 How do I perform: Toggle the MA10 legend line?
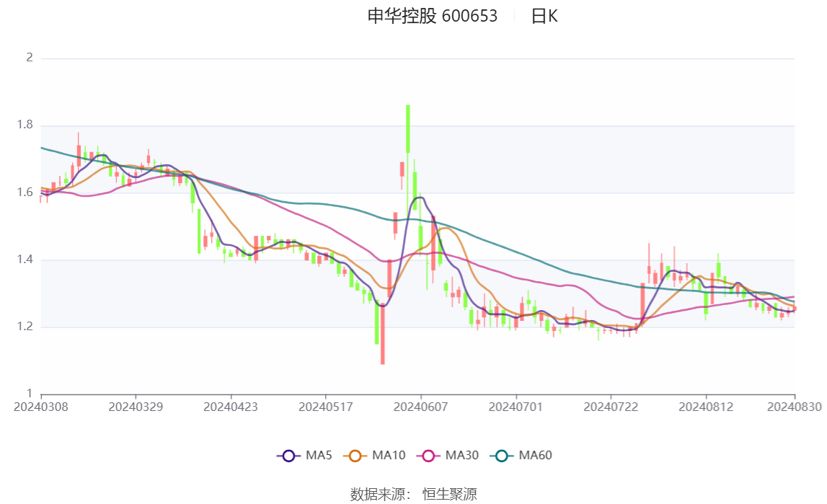click(374, 456)
